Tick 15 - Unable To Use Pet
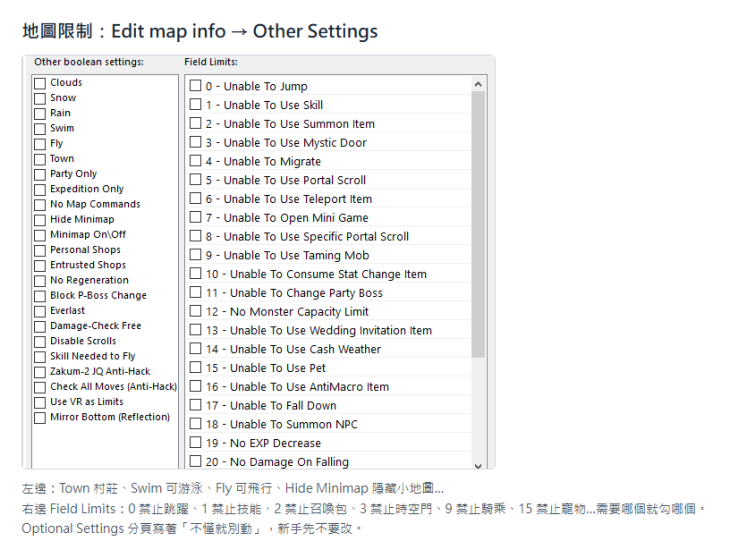 (196, 367)
